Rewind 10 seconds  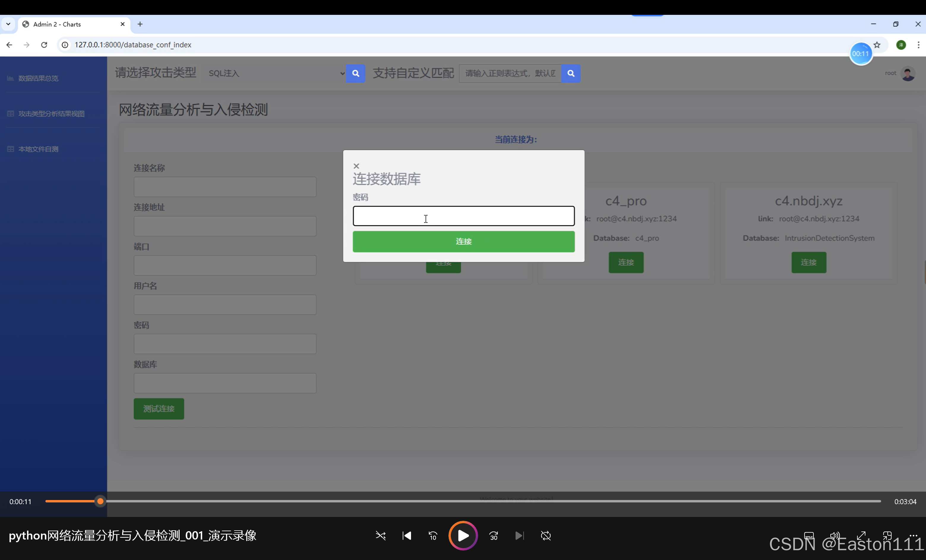click(x=433, y=536)
